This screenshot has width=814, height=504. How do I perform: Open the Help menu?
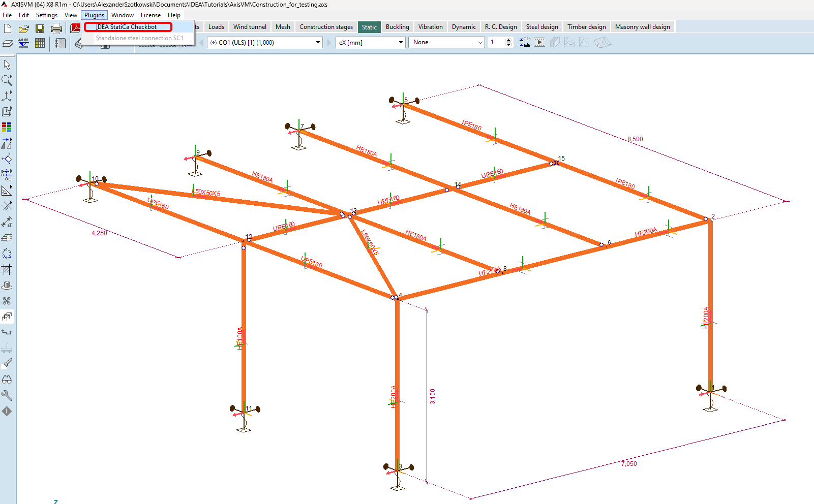pos(174,15)
